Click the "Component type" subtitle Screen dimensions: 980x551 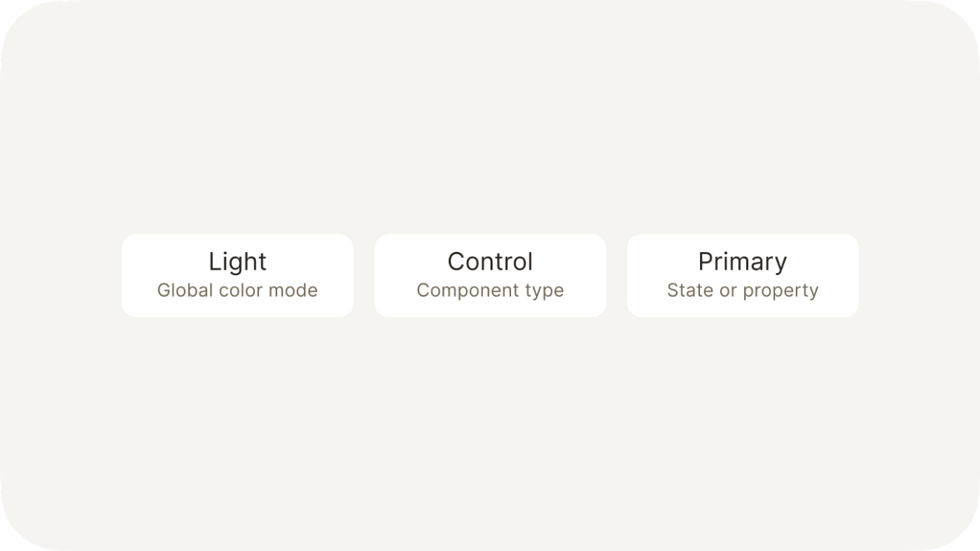[x=490, y=290]
